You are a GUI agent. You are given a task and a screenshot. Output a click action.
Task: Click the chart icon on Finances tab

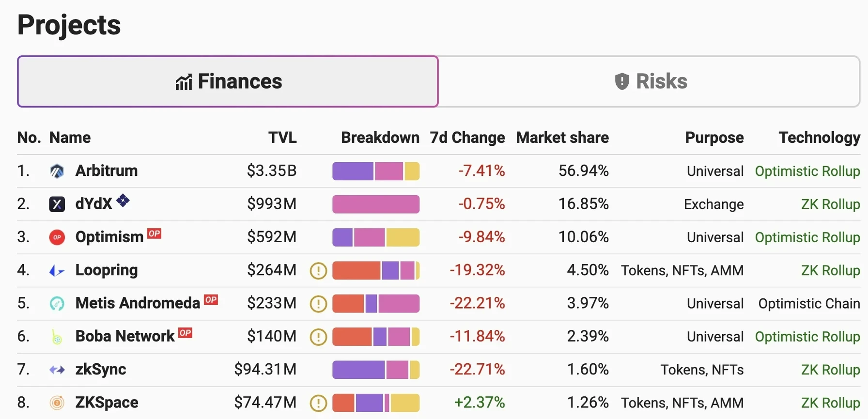pos(184,82)
